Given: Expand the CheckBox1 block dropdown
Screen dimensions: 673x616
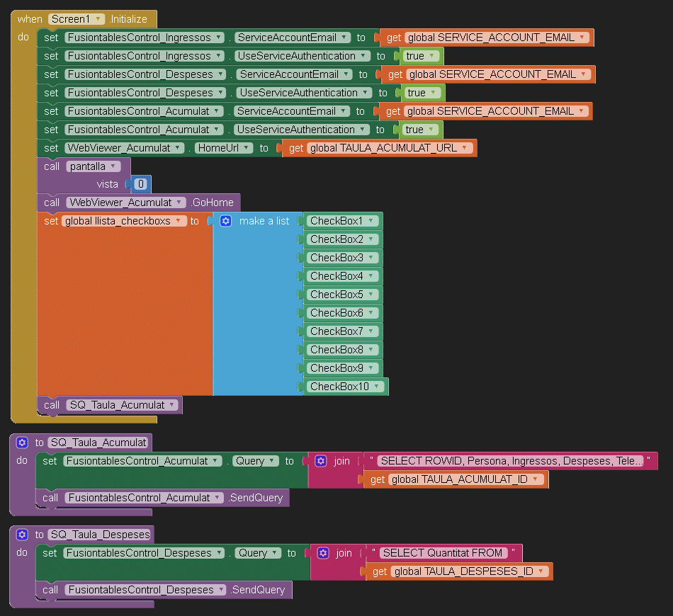Looking at the screenshot, I should coord(371,221).
